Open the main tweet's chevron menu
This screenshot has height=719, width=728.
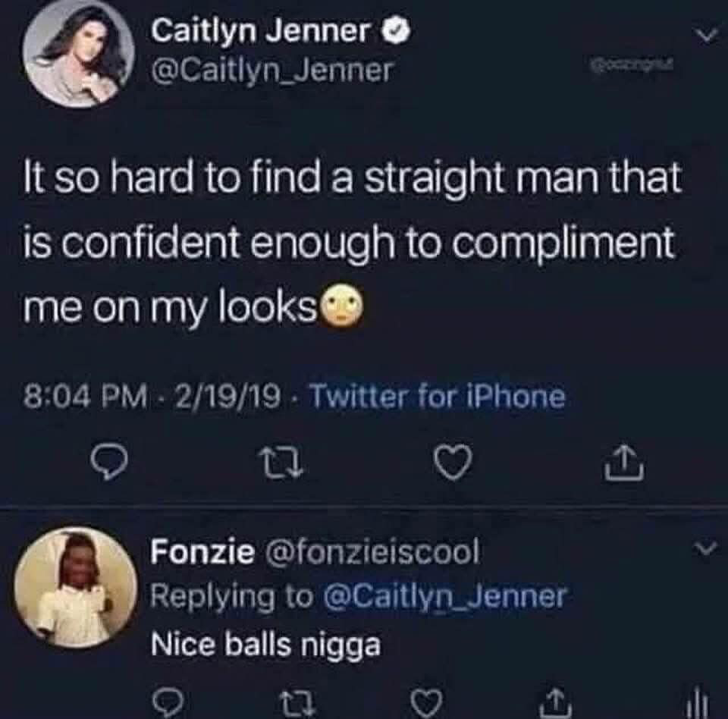tap(708, 34)
